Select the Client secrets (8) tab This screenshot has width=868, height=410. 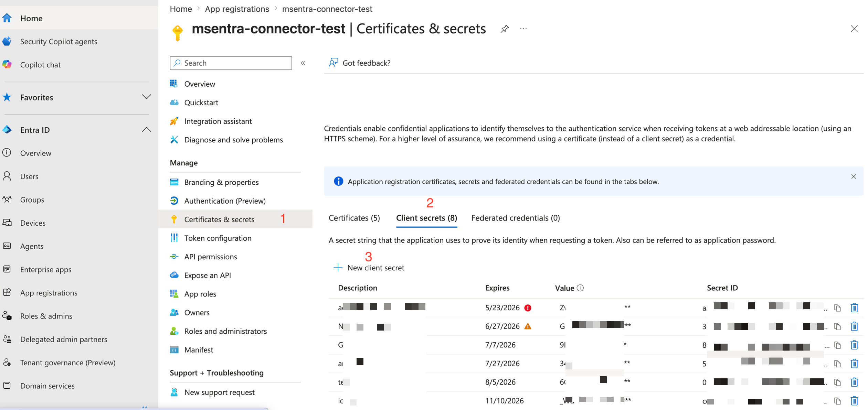pos(426,218)
